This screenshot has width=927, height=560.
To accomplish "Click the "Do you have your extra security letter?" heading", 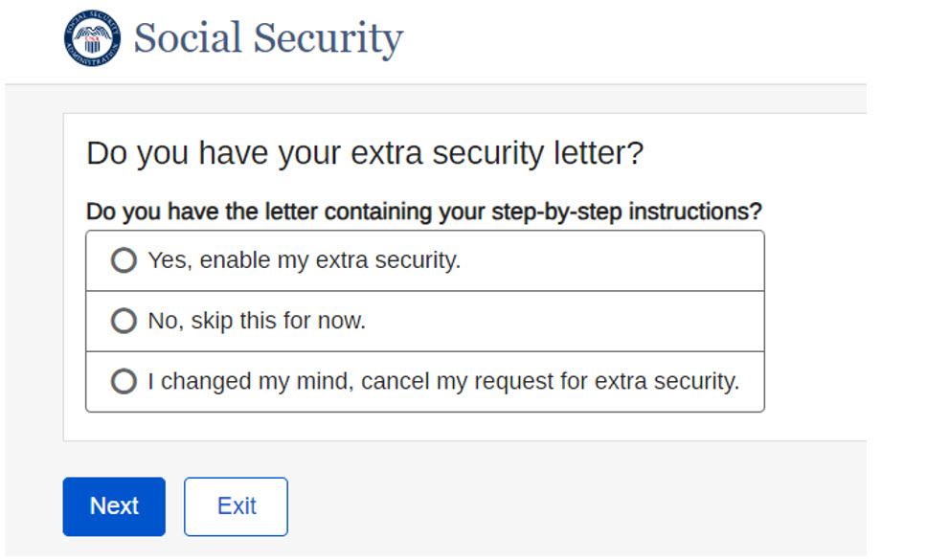I will point(365,153).
